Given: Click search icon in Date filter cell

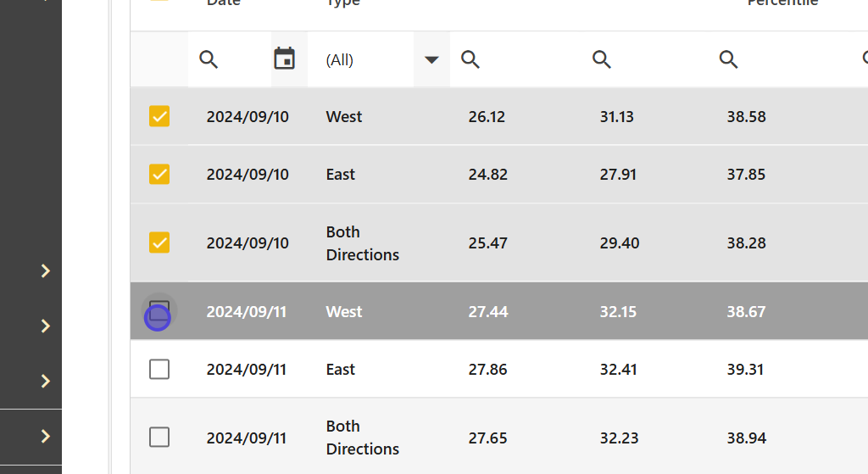Looking at the screenshot, I should pyautogui.click(x=209, y=59).
